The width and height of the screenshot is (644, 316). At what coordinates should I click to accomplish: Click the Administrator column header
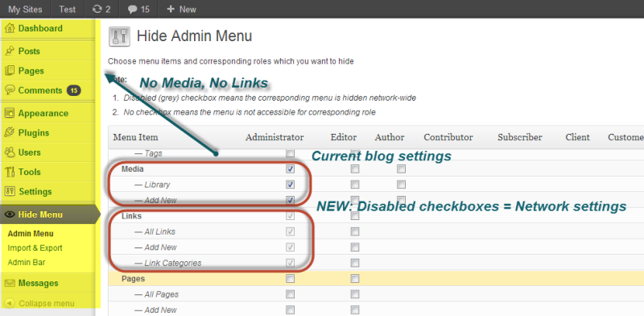[x=275, y=137]
